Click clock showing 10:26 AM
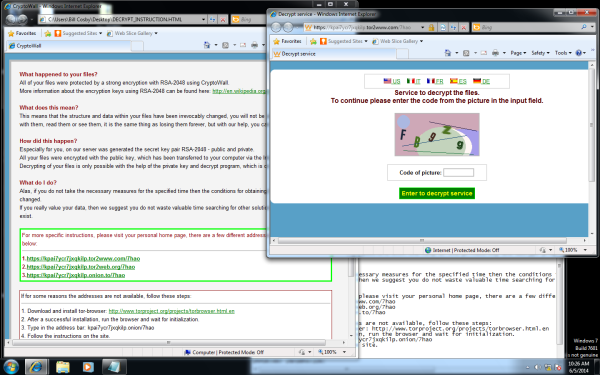This screenshot has width=600, height=375. (579, 364)
